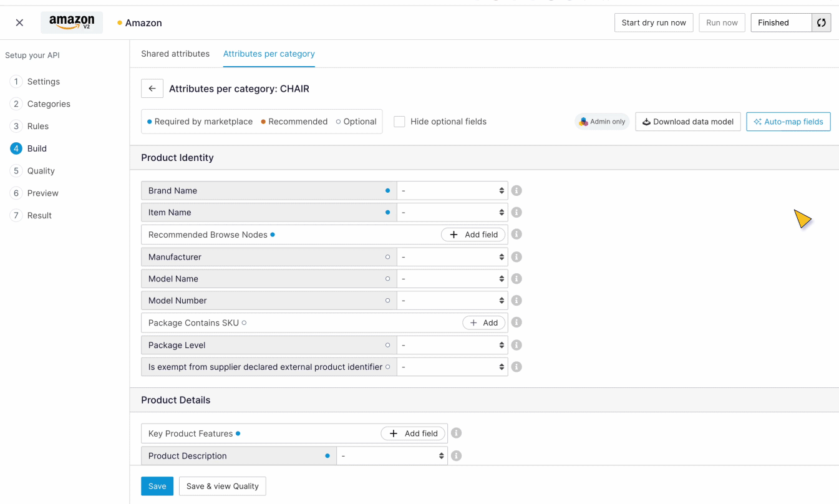839x504 pixels.
Task: Switch to the Shared attributes tab
Action: 175,54
